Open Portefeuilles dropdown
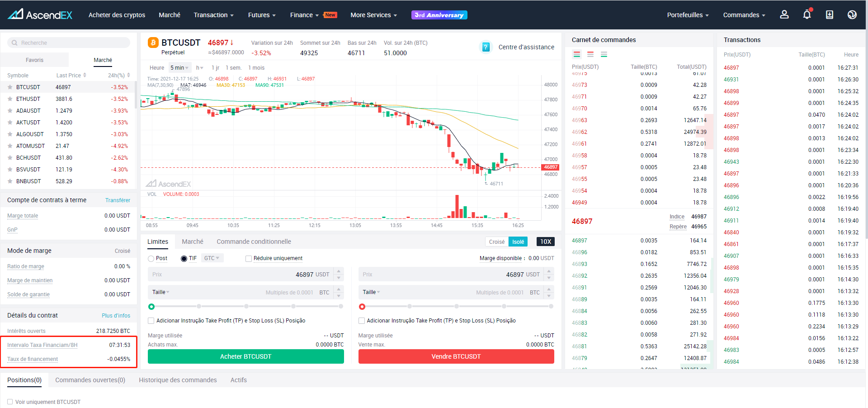868x408 pixels. [688, 15]
